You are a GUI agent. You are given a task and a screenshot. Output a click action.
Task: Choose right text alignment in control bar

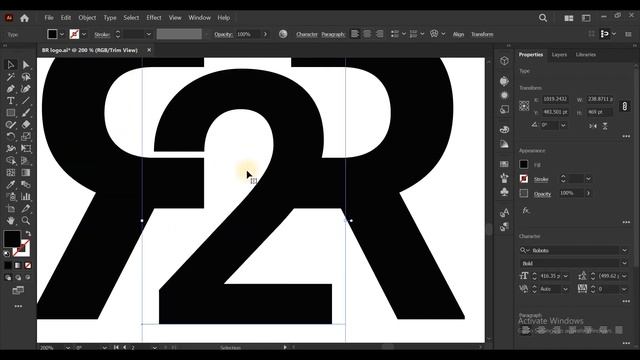coord(380,34)
